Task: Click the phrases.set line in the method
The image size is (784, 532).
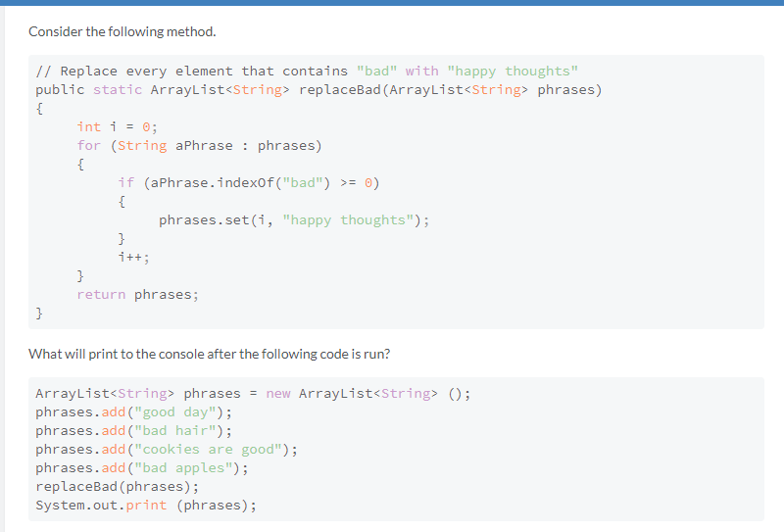Action: point(294,219)
